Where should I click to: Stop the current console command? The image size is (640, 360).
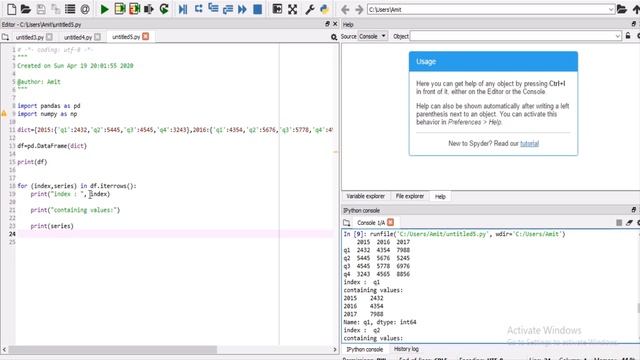619,222
